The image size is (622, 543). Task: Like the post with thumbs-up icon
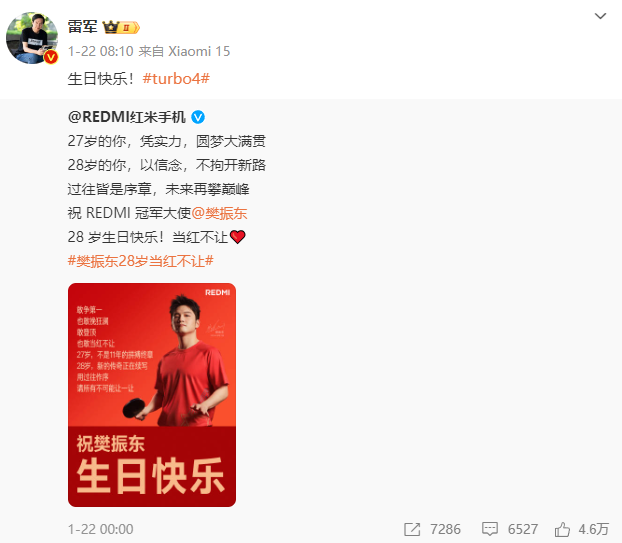tap(562, 529)
